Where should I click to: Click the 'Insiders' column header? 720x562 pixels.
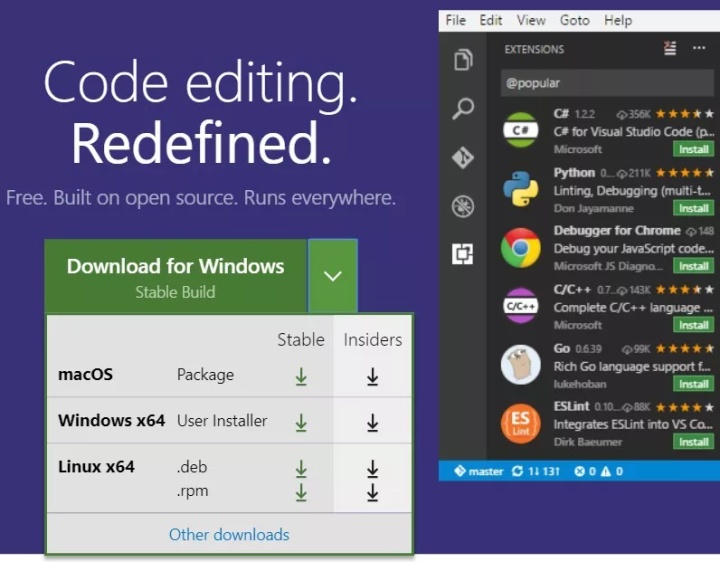point(372,340)
